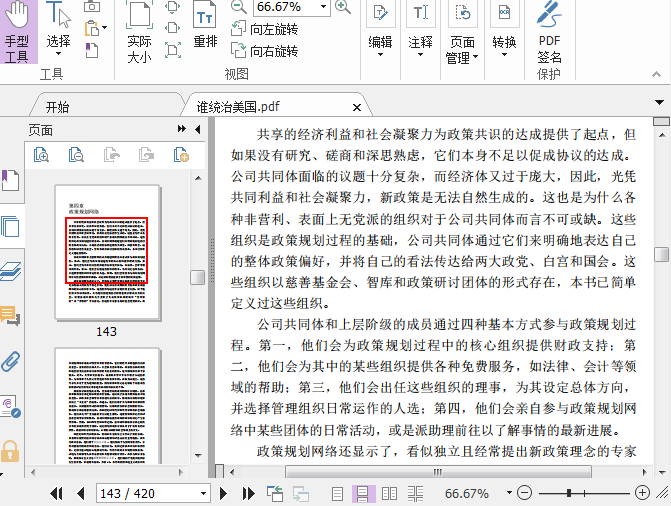This screenshot has width=671, height=506.
Task: Click the document vertical scrollbar thumb
Action: [x=662, y=254]
